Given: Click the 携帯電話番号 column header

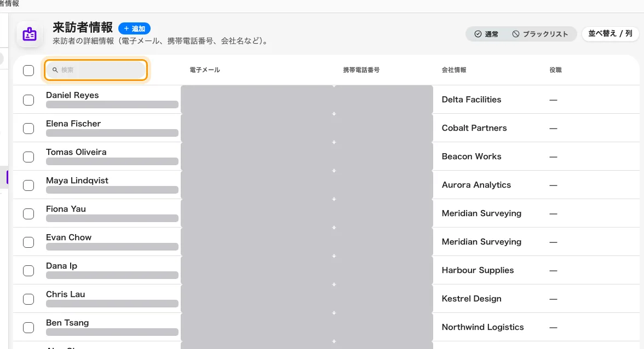Looking at the screenshot, I should (361, 70).
